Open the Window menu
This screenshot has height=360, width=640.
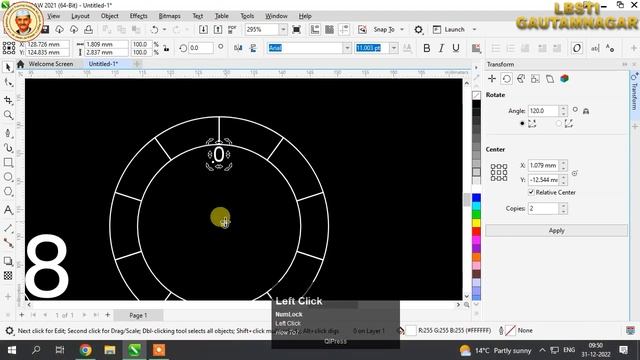pos(276,16)
